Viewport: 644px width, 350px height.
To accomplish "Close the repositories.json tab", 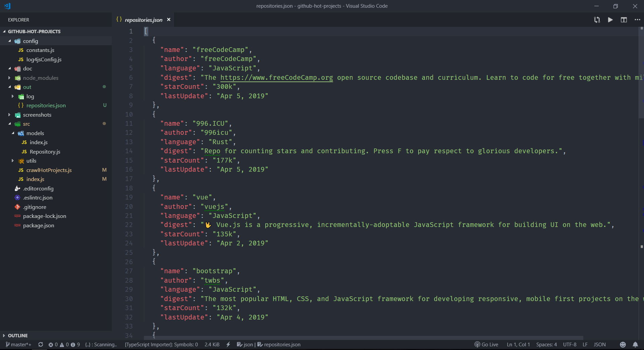I will tap(169, 20).
